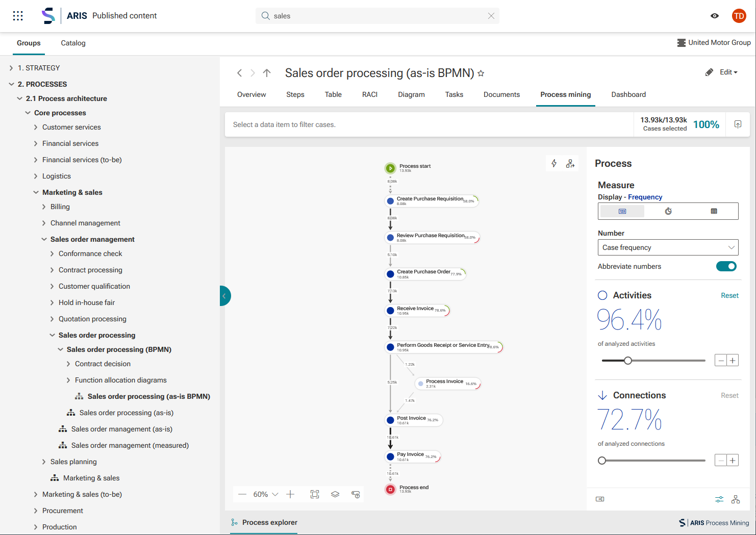756x535 pixels.
Task: Select the Create Purchase Order activity node
Action: 425,274
